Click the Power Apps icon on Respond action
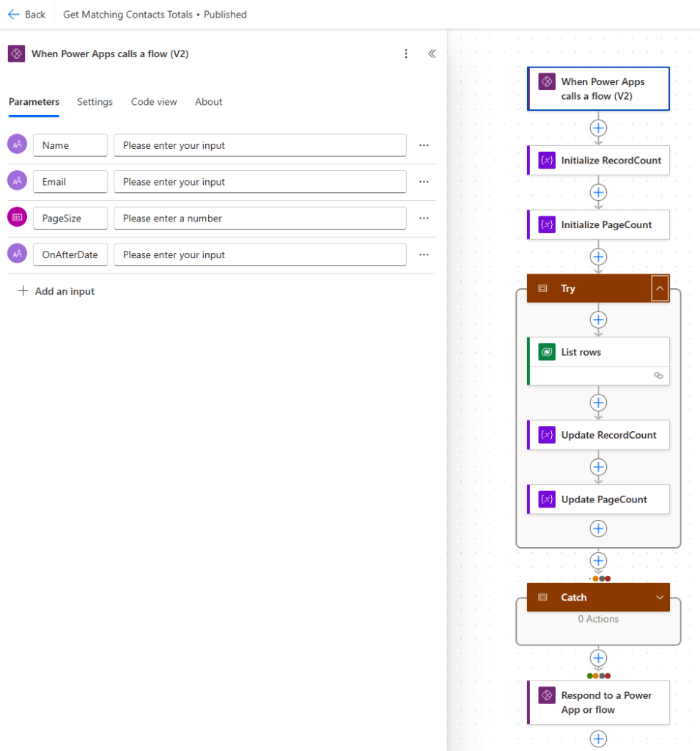Viewport: 700px width, 751px height. 546,695
